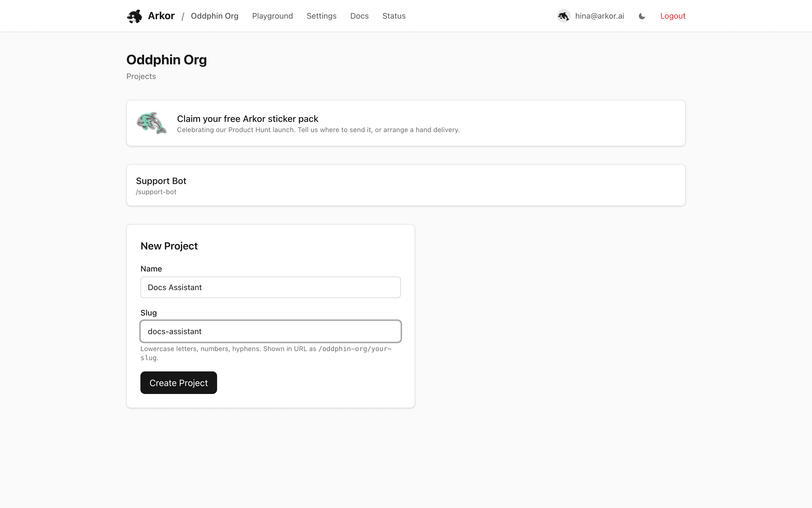Click the Slug field label
812x508 pixels.
(149, 313)
